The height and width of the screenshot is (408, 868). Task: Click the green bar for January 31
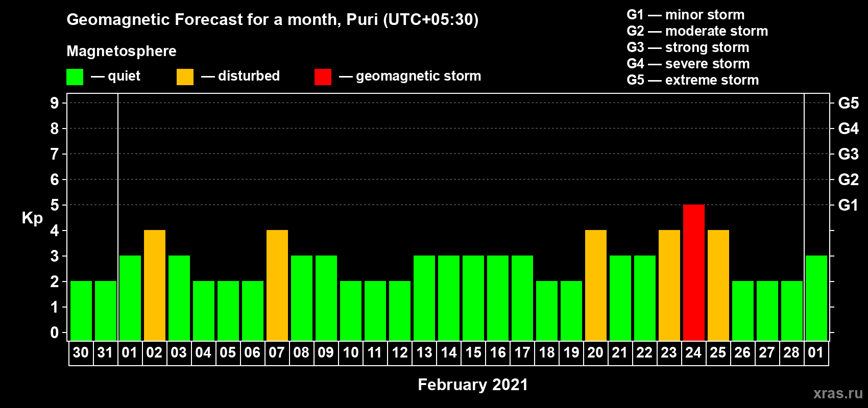click(106, 311)
